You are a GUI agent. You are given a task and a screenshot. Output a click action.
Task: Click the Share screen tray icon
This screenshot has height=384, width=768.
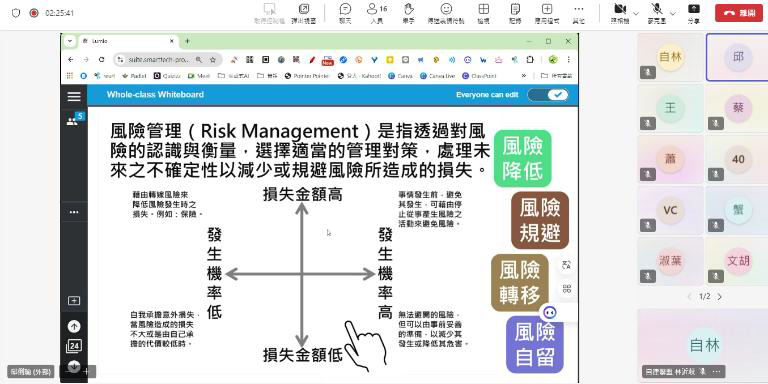[694, 13]
